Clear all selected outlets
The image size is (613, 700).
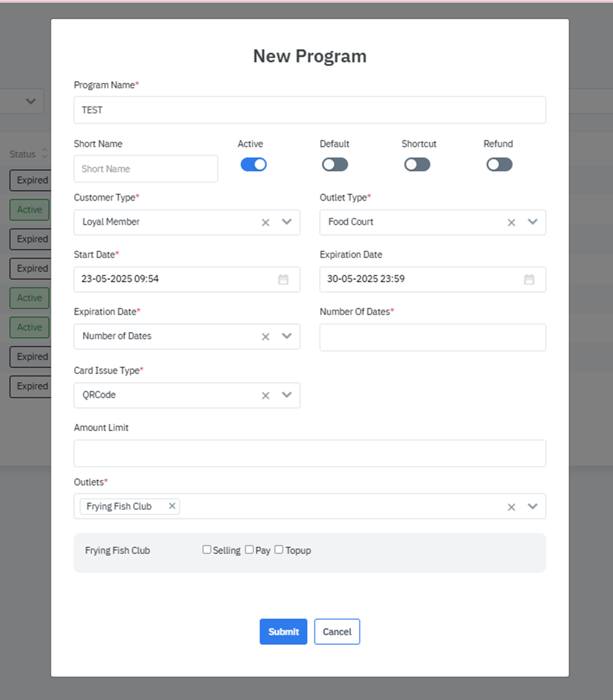point(512,507)
